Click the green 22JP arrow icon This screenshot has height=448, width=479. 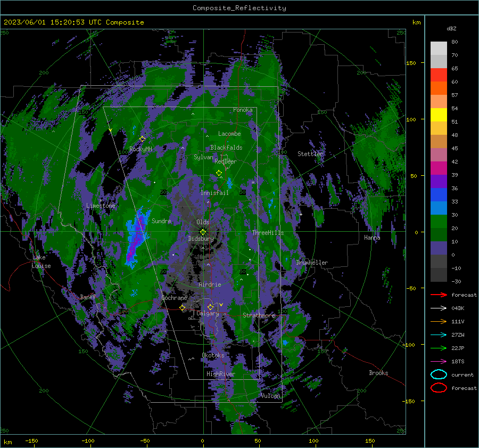pos(439,348)
